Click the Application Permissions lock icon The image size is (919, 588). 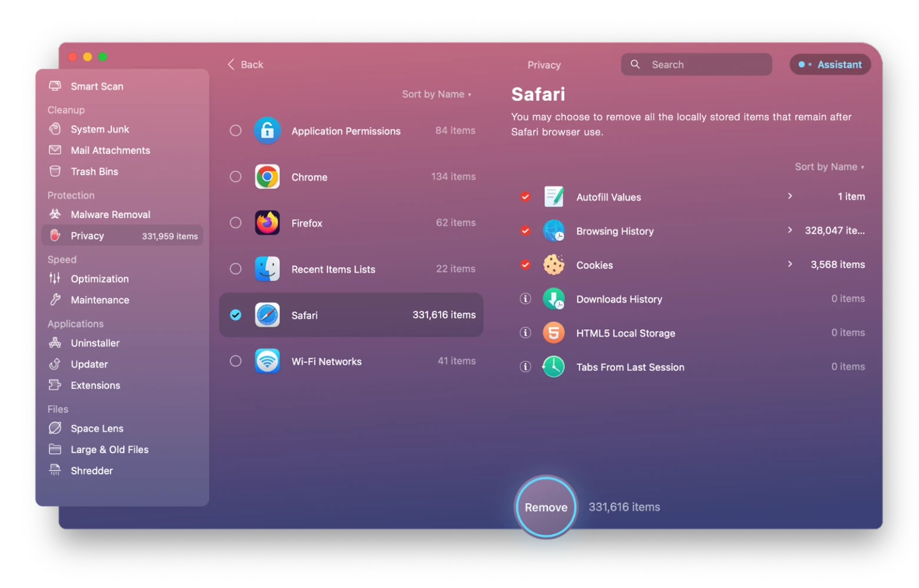pos(267,131)
